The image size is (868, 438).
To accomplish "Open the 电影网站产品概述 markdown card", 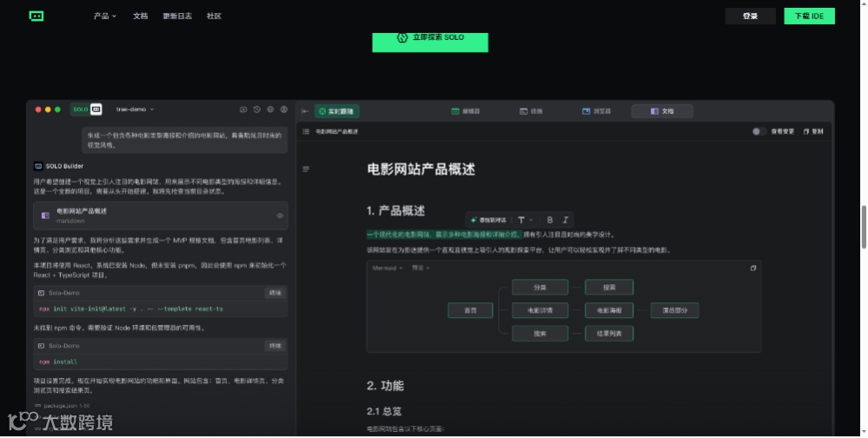I will [x=161, y=216].
